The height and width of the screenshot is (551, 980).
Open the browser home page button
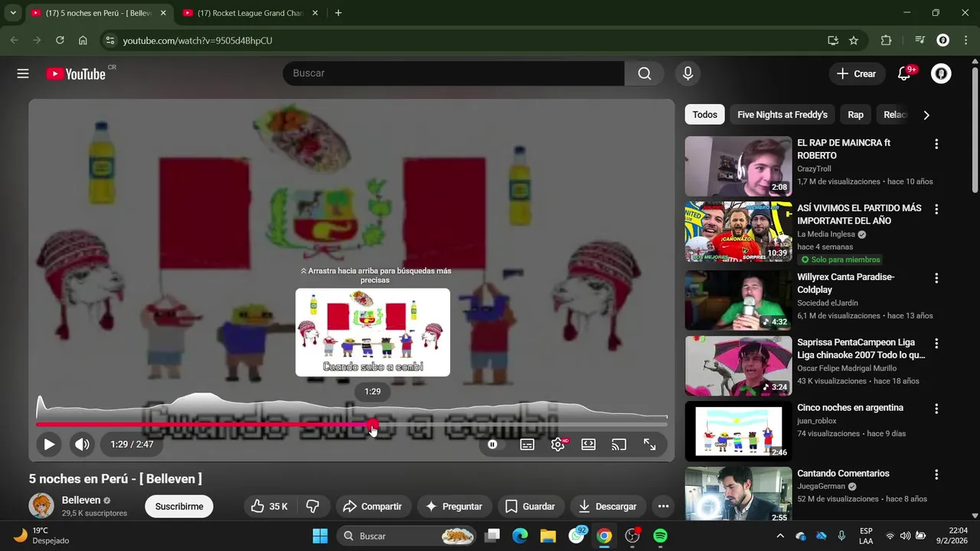click(x=83, y=41)
